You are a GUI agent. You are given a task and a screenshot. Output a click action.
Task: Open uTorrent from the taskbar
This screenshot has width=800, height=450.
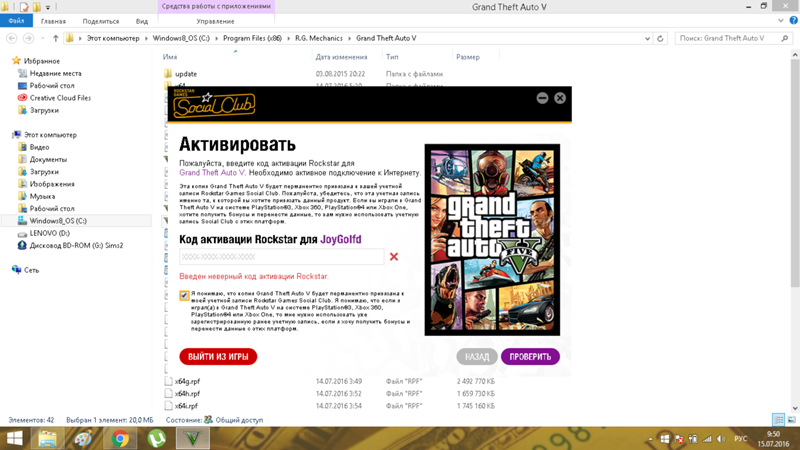click(x=157, y=439)
